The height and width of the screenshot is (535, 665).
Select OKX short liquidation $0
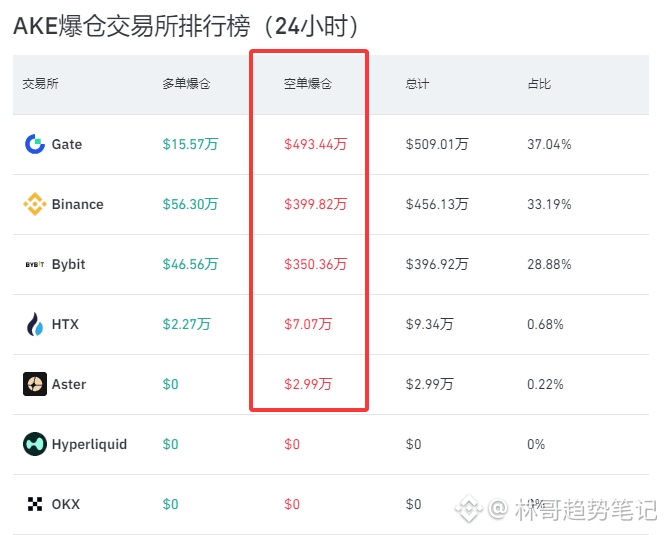pyautogui.click(x=292, y=504)
